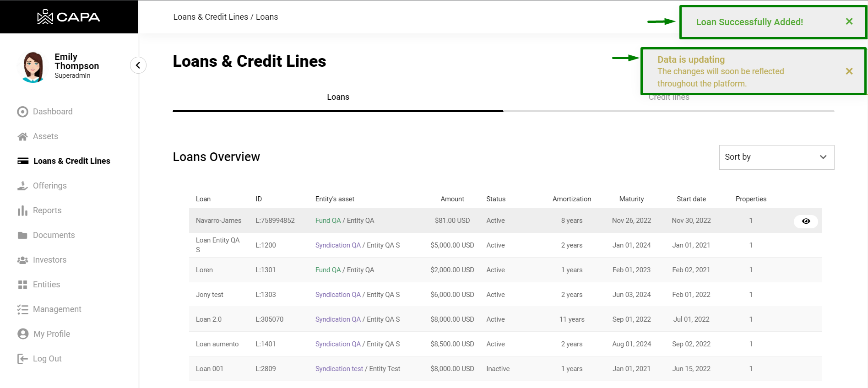Viewport: 868px width, 388px height.
Task: Go to Offerings in the sidebar
Action: pos(50,186)
